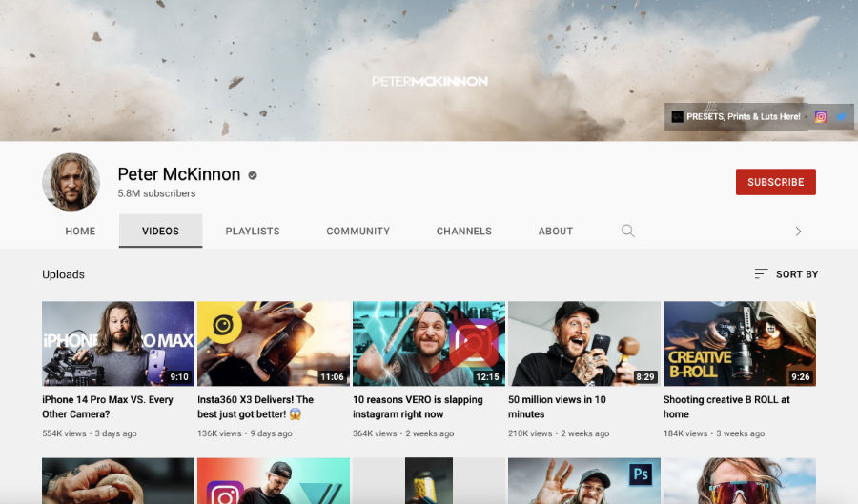Open the PRESETS, Prints & Luts Here link
858x504 pixels.
[x=743, y=117]
